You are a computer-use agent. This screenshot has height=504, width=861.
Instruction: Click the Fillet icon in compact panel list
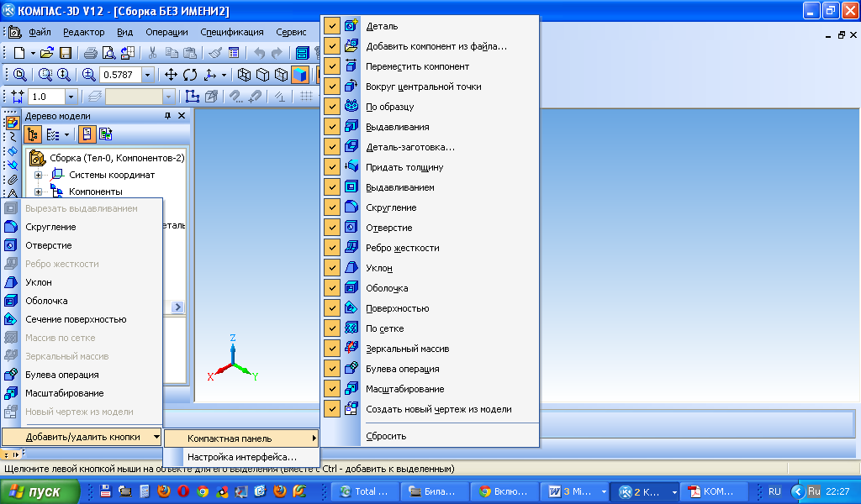(351, 207)
